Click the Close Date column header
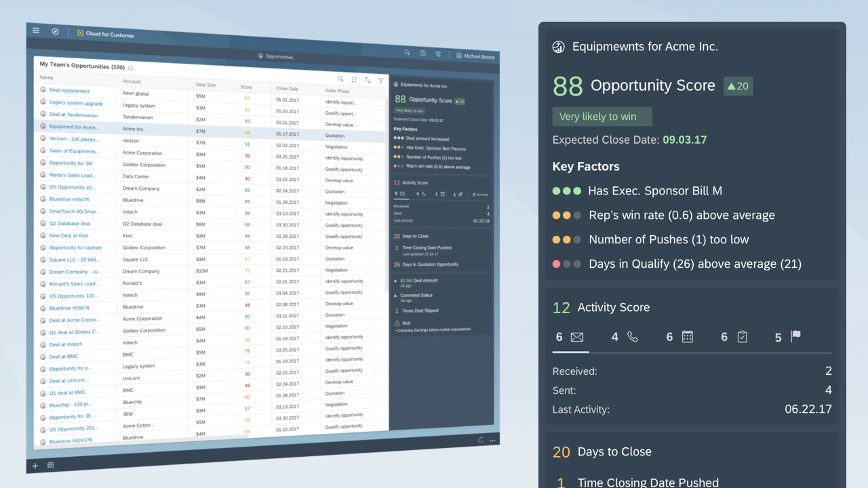Image resolution: width=868 pixels, height=488 pixels. 287,89
